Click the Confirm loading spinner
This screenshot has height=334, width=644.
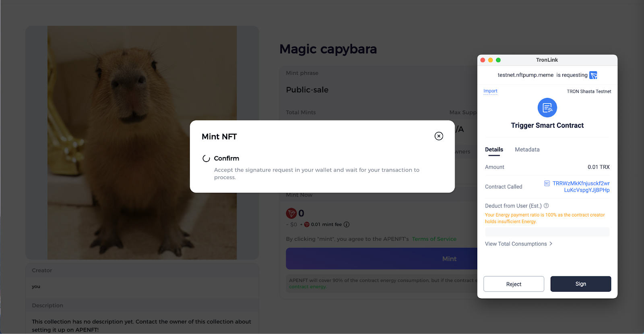[206, 158]
